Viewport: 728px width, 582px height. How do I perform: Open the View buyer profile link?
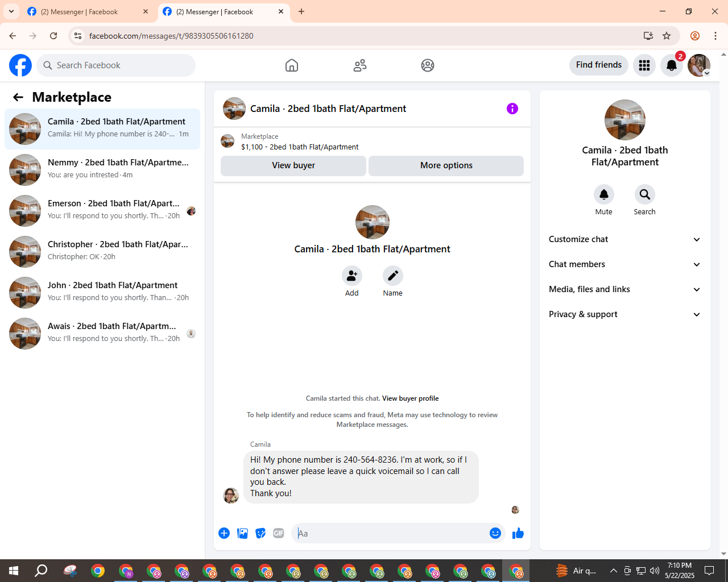tap(411, 398)
